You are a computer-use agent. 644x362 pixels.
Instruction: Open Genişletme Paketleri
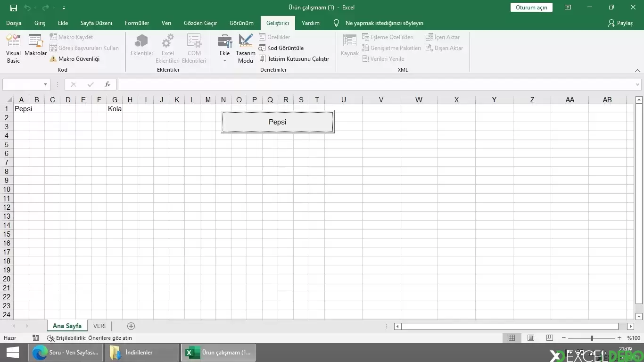point(391,48)
